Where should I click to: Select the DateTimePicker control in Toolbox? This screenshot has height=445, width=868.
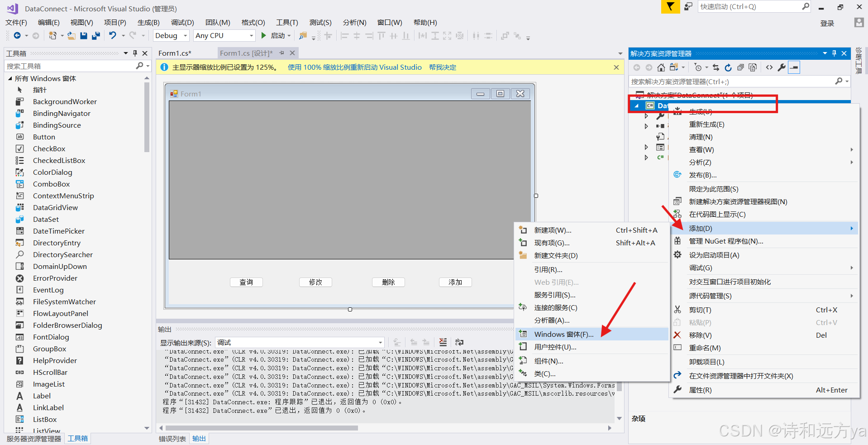[59, 231]
